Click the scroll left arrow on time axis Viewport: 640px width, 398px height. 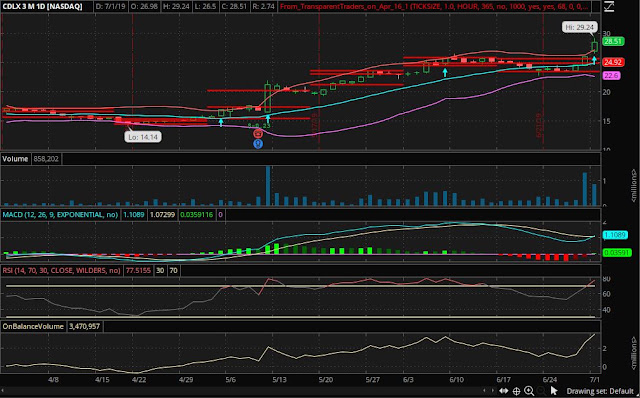pyautogui.click(x=484, y=391)
